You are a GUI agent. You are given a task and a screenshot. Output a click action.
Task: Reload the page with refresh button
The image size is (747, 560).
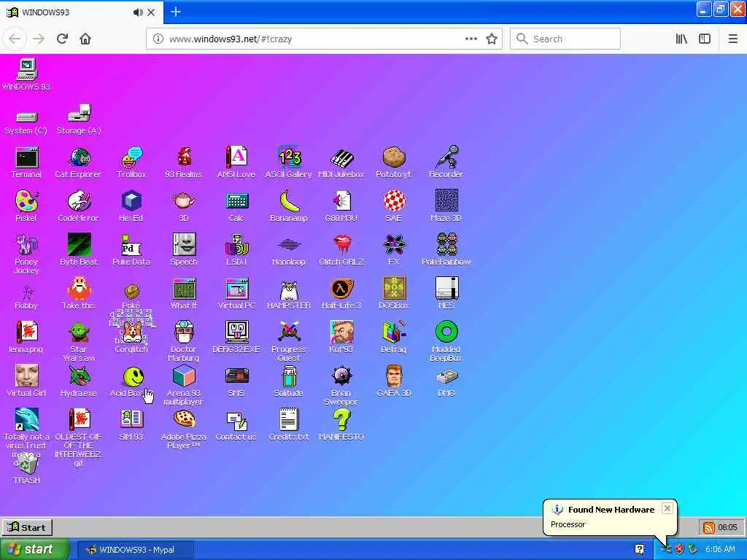click(x=62, y=39)
